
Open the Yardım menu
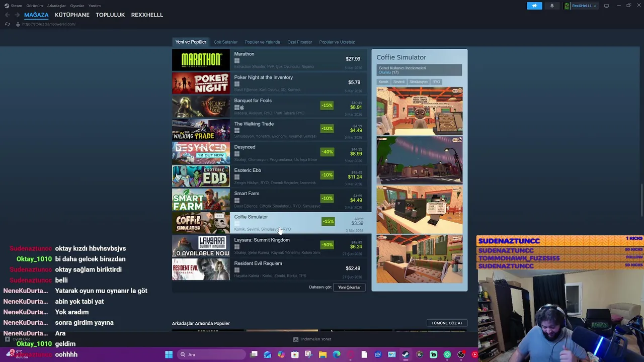pyautogui.click(x=95, y=6)
